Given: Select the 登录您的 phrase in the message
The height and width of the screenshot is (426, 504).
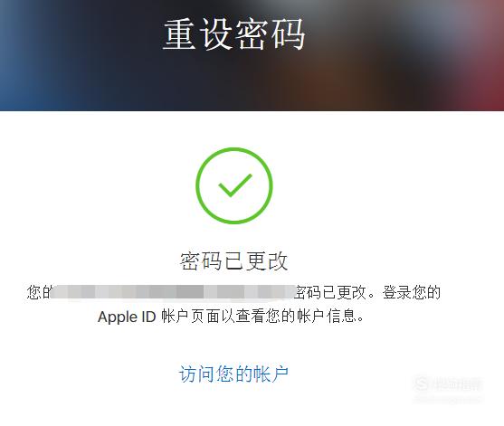Looking at the screenshot, I should tap(411, 292).
